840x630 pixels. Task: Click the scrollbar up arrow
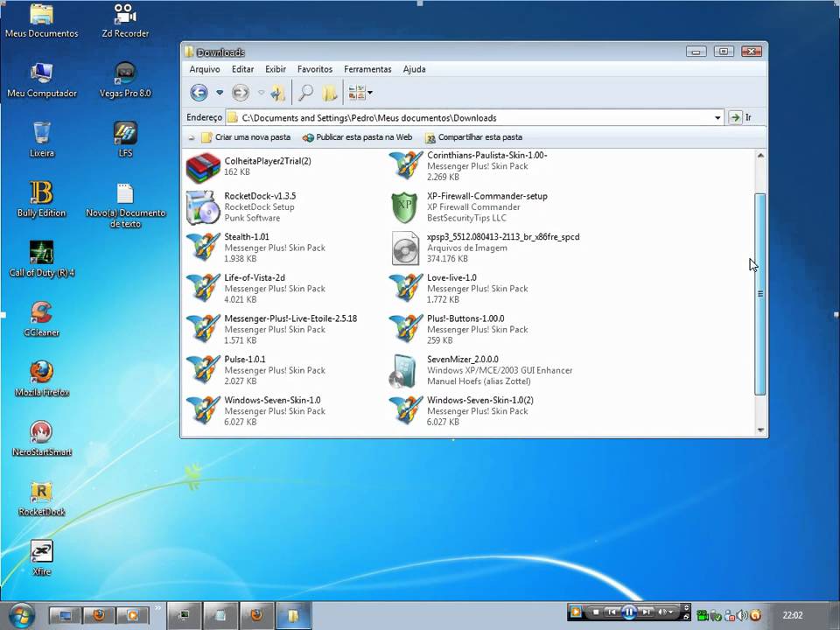[760, 156]
